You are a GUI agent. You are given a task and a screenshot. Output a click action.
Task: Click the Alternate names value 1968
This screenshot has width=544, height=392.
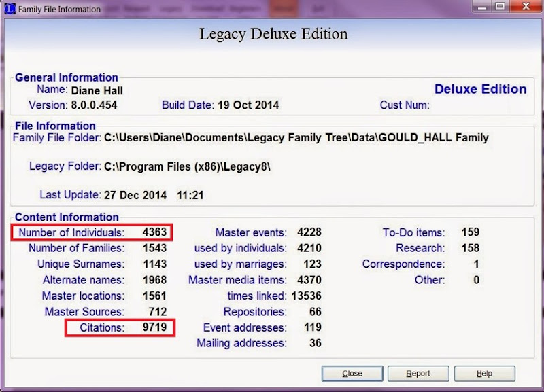click(x=154, y=280)
